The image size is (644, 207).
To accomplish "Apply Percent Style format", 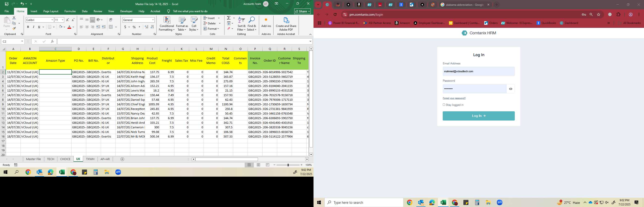I will 134,27.
